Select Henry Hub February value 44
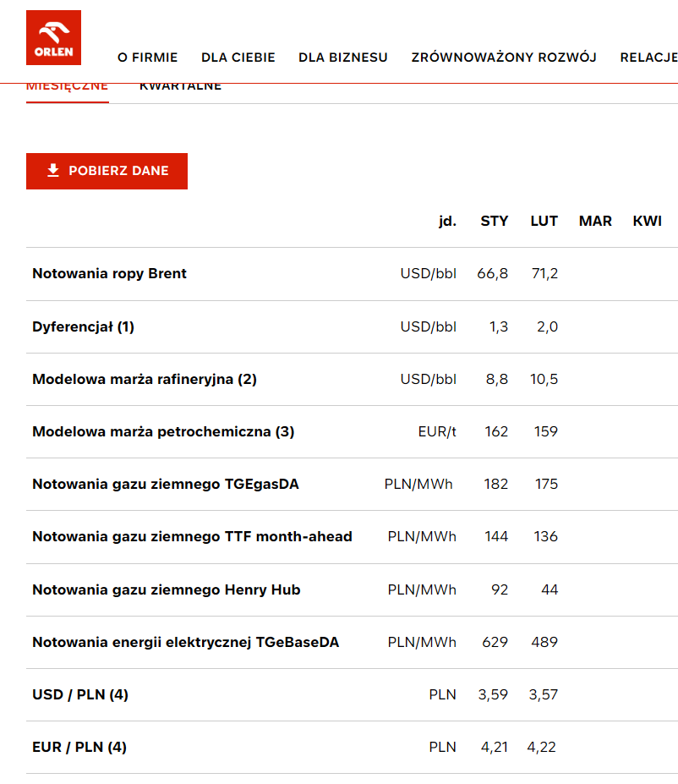This screenshot has width=678, height=784. click(x=550, y=589)
